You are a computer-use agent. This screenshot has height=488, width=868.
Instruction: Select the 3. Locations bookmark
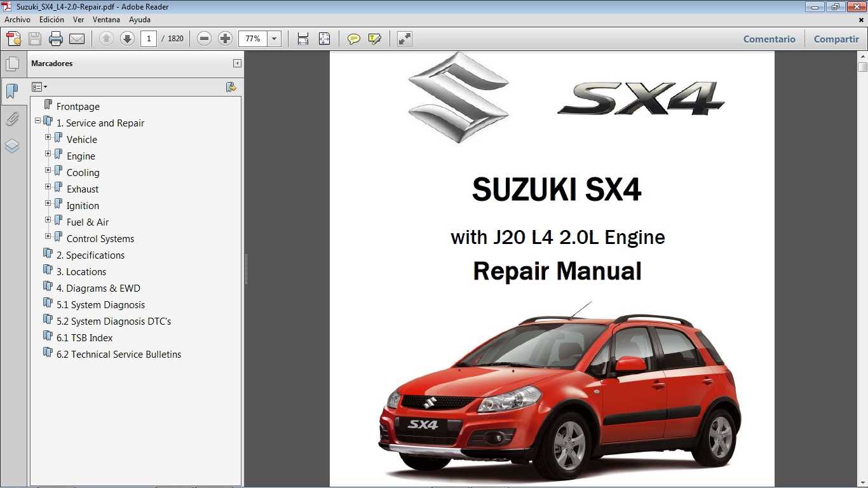point(81,272)
